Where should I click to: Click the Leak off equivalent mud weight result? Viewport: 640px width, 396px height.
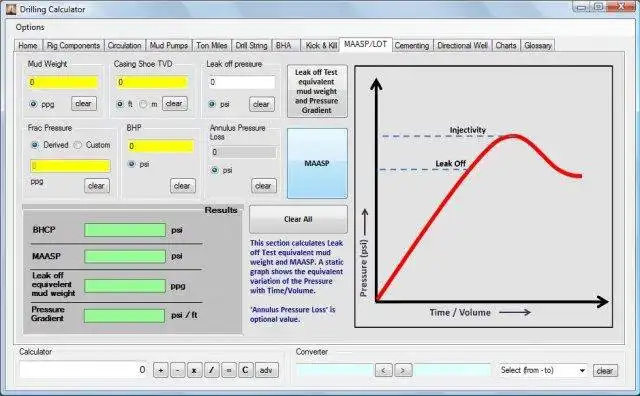click(x=125, y=286)
